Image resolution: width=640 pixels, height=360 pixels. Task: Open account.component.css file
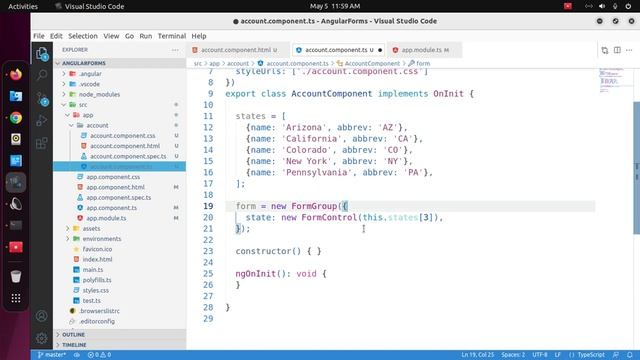122,136
